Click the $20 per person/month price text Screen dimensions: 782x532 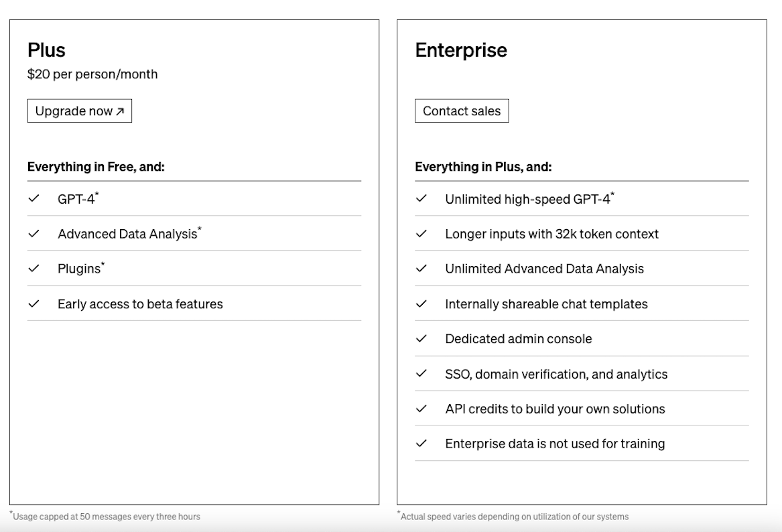pos(92,74)
